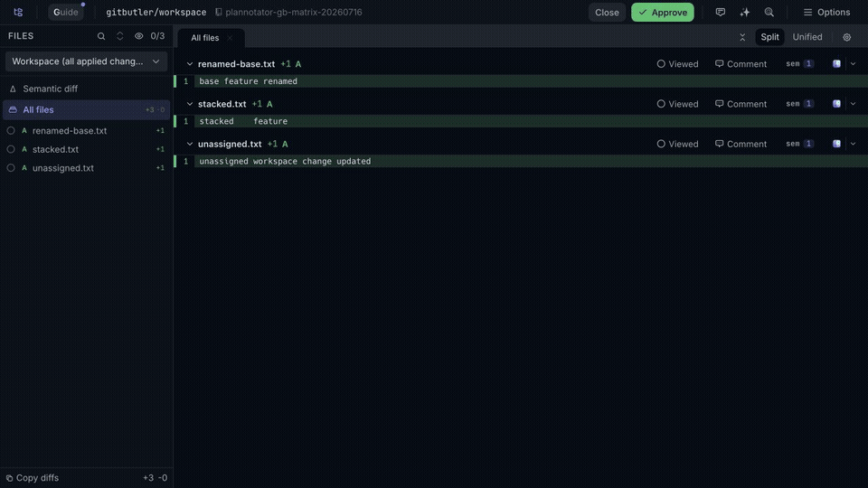
Task: Click the line "base feature renamed"
Action: coord(248,81)
